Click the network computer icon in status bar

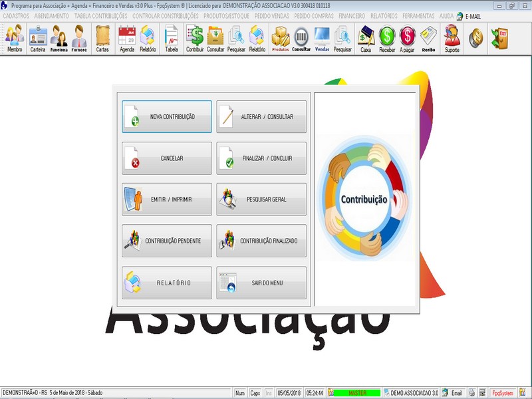click(x=482, y=393)
